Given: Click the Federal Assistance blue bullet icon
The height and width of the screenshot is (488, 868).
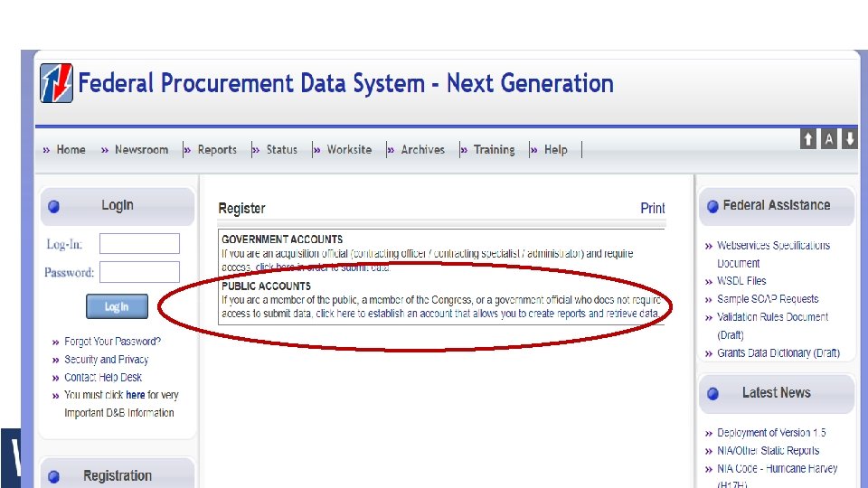Looking at the screenshot, I should tap(713, 206).
